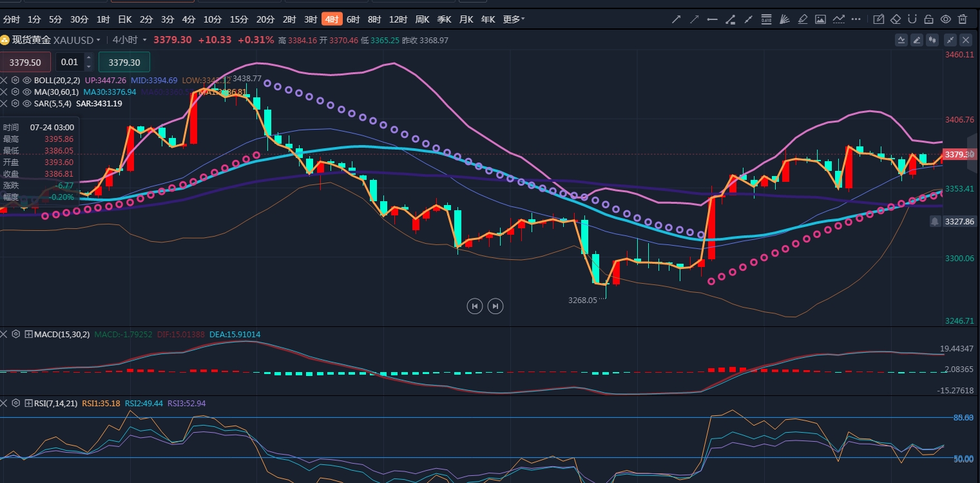Switch candlestick chart style icon
The image size is (980, 483).
[932, 40]
